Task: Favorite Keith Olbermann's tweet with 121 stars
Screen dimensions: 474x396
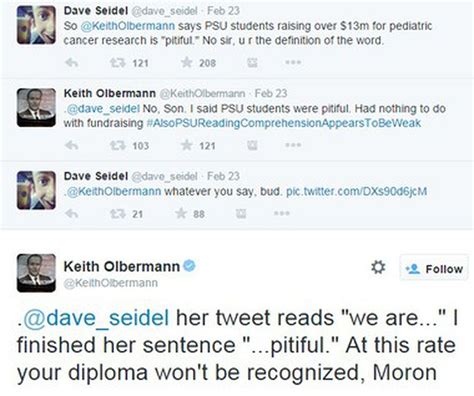Action: [187, 145]
